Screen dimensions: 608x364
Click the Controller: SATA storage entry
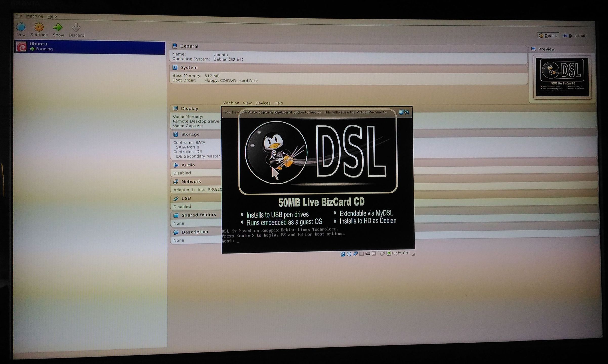[189, 142]
